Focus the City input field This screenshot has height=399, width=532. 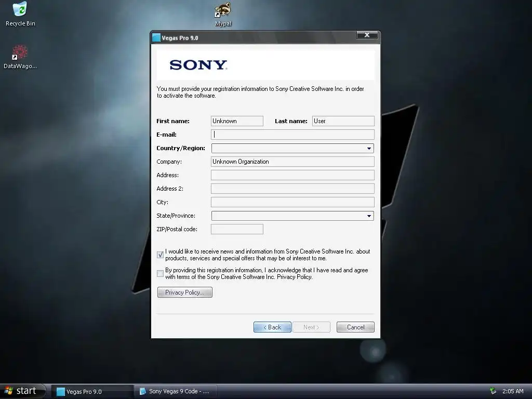tap(292, 202)
